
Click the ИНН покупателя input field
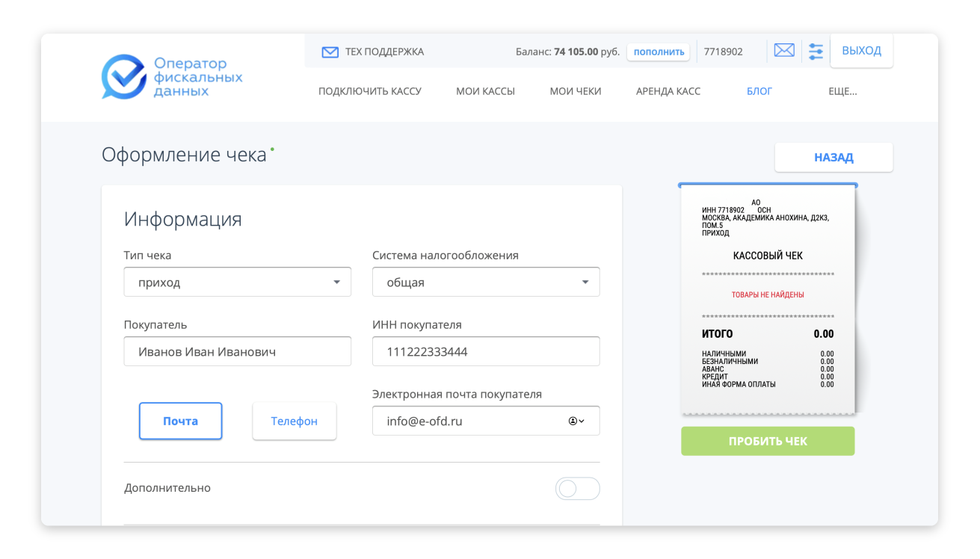click(x=485, y=352)
